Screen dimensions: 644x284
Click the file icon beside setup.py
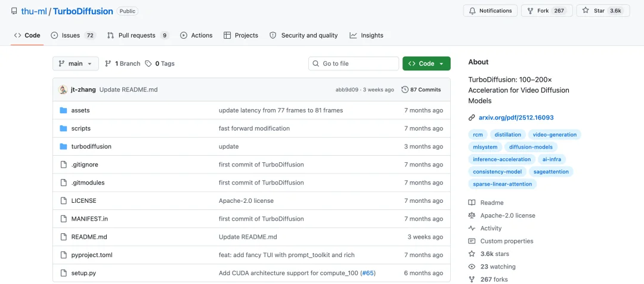pos(63,273)
